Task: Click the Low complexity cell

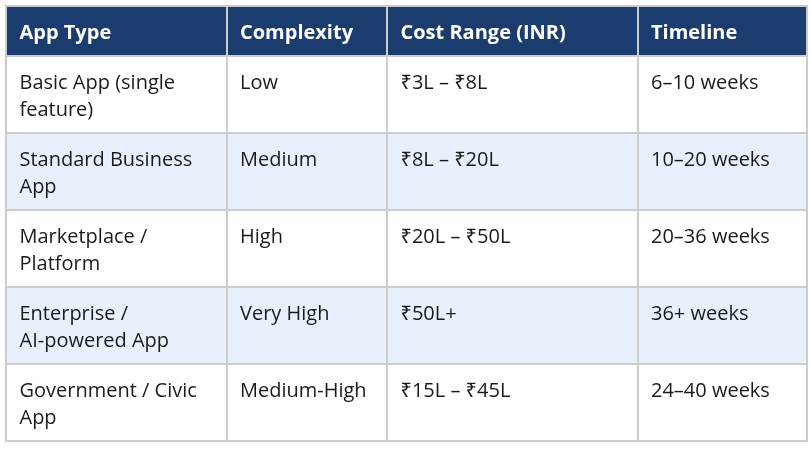Action: pos(259,82)
